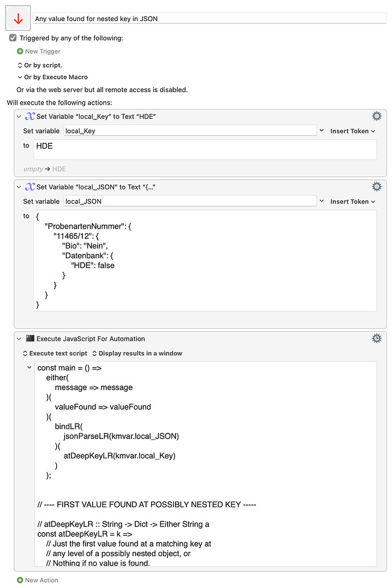Open the "Display results in a window" menu
Image resolution: width=392 pixels, height=588 pixels.
click(137, 353)
